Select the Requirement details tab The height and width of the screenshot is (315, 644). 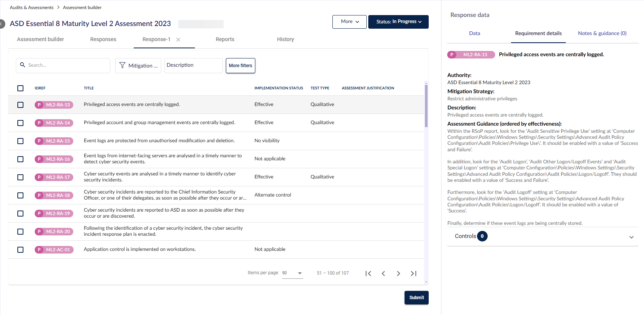pos(538,34)
